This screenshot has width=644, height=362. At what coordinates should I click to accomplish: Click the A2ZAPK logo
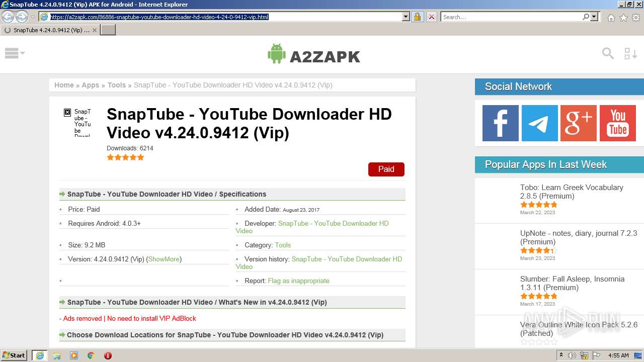pos(314,54)
